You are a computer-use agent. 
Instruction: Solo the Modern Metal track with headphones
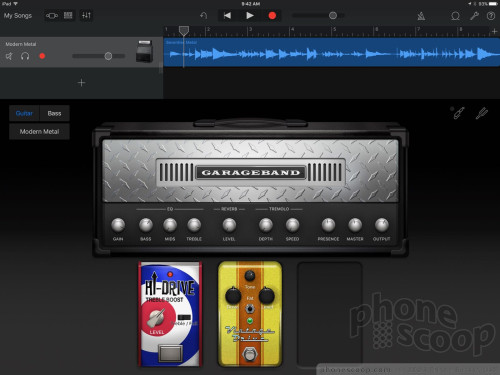25,56
